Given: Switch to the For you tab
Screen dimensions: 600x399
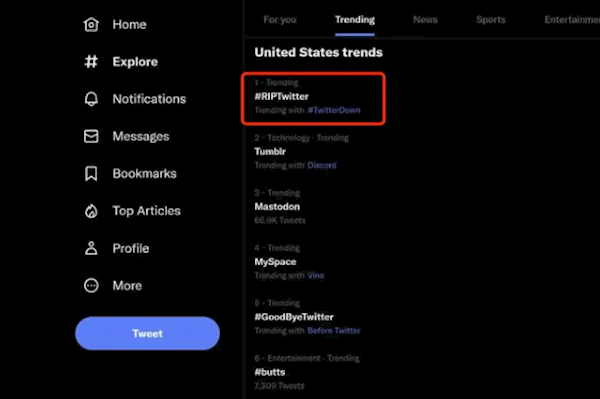Looking at the screenshot, I should pos(280,20).
